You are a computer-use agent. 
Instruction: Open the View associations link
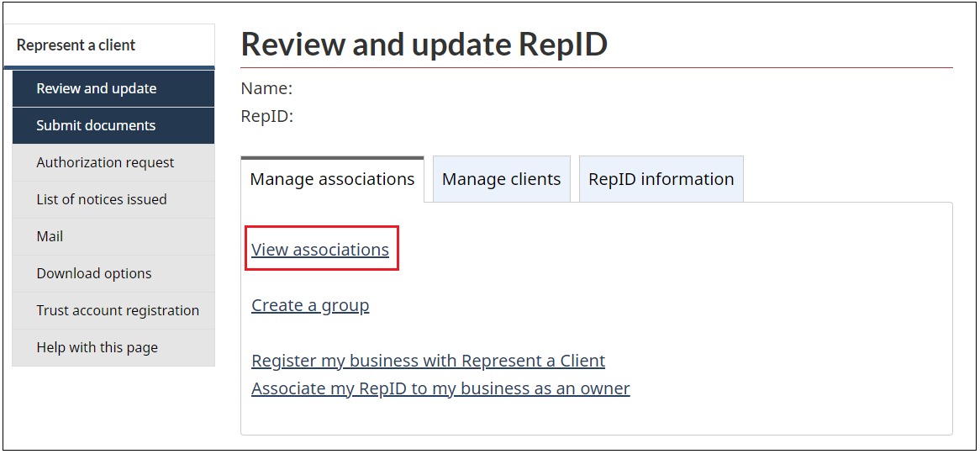tap(320, 250)
